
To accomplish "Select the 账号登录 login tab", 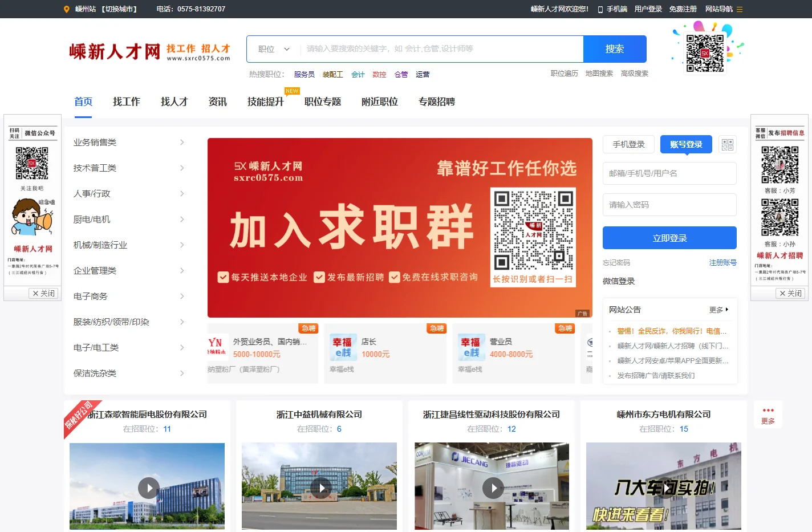I will pos(687,144).
